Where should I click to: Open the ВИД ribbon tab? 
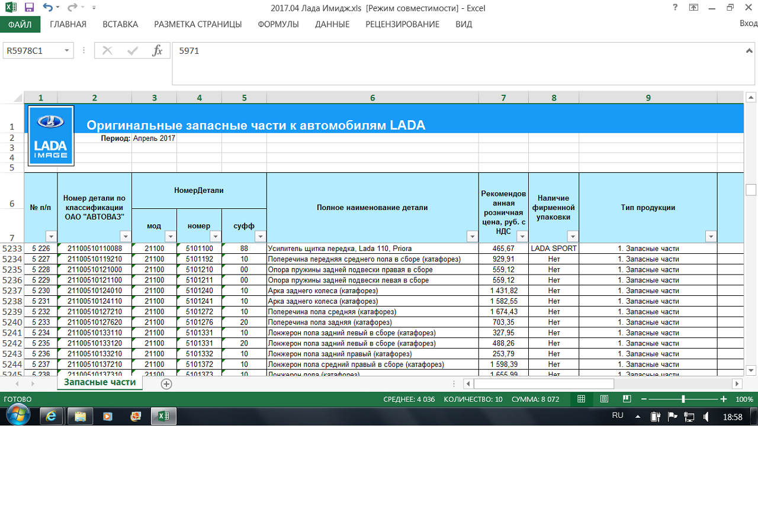point(464,24)
